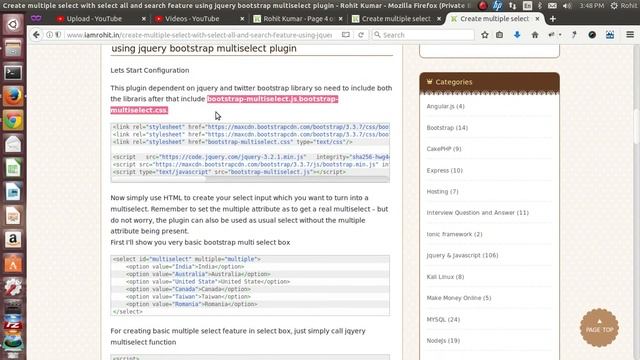This screenshot has width=640, height=360.
Task: Open NodeJs (19) category link
Action: tap(443, 340)
